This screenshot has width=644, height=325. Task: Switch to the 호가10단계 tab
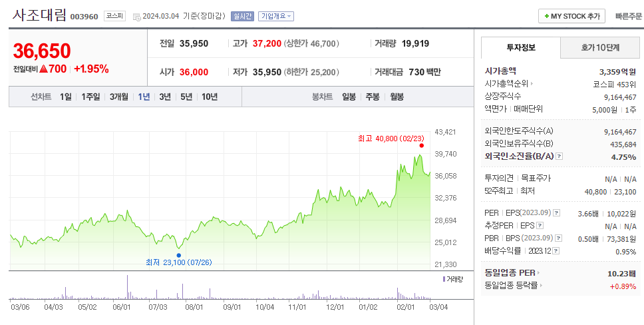tap(599, 47)
